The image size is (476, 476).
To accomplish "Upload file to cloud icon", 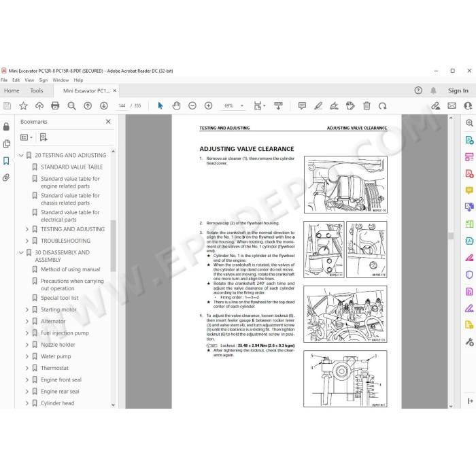I will coord(39,105).
